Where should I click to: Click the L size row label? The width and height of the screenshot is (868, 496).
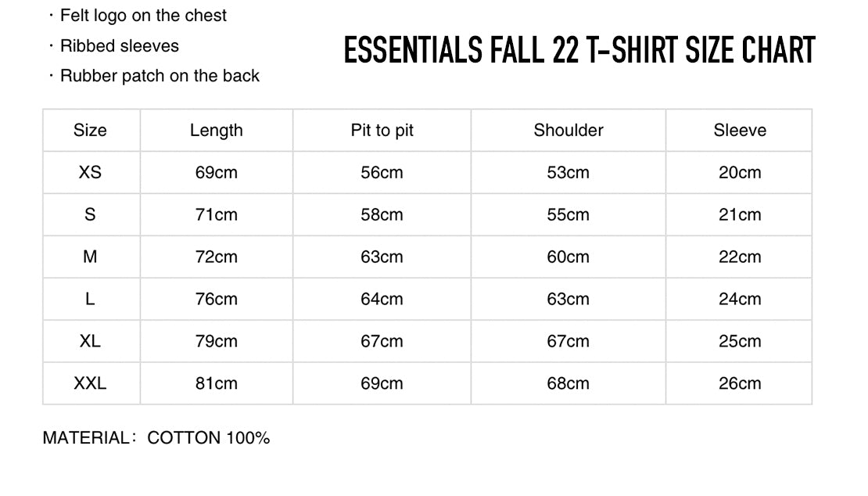[x=90, y=299]
